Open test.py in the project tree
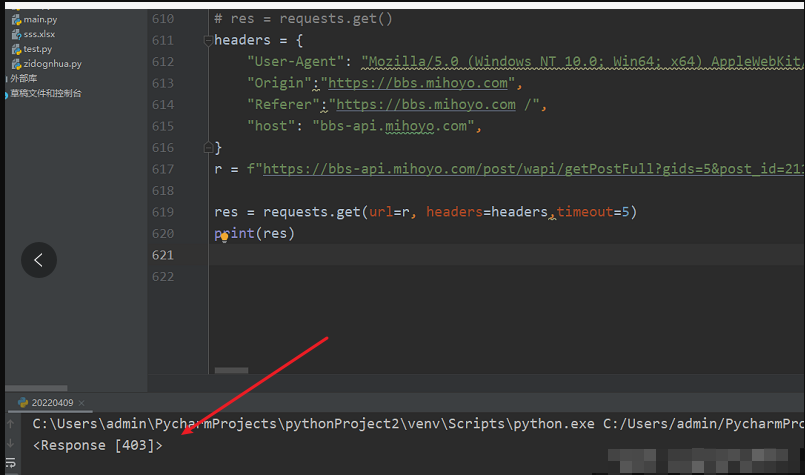805x475 pixels. 37,49
